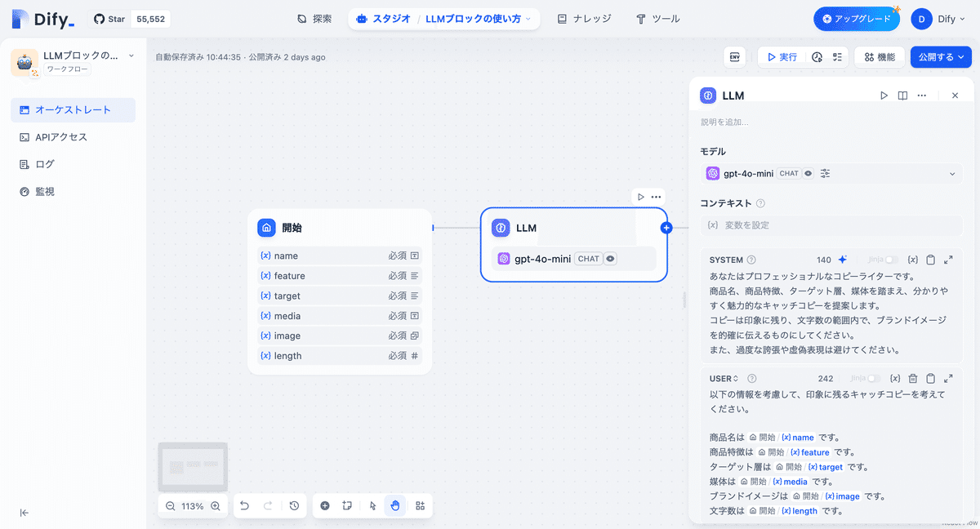
Task: Toggle Jinja mode on the SYSTEM prompt
Action: point(892,260)
